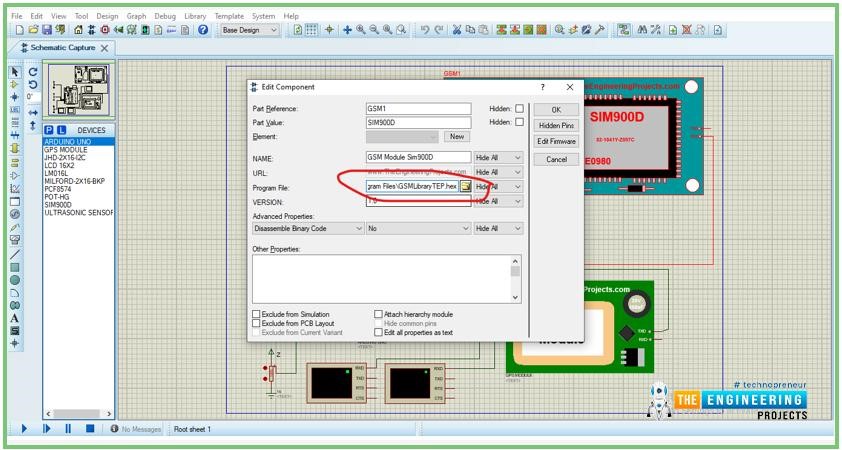Cut selection with scissors icon
Viewport: 842px width, 450px height.
click(457, 30)
